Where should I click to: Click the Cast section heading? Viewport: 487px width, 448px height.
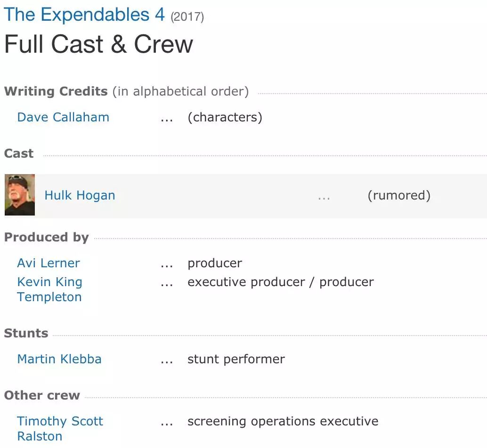pos(19,153)
